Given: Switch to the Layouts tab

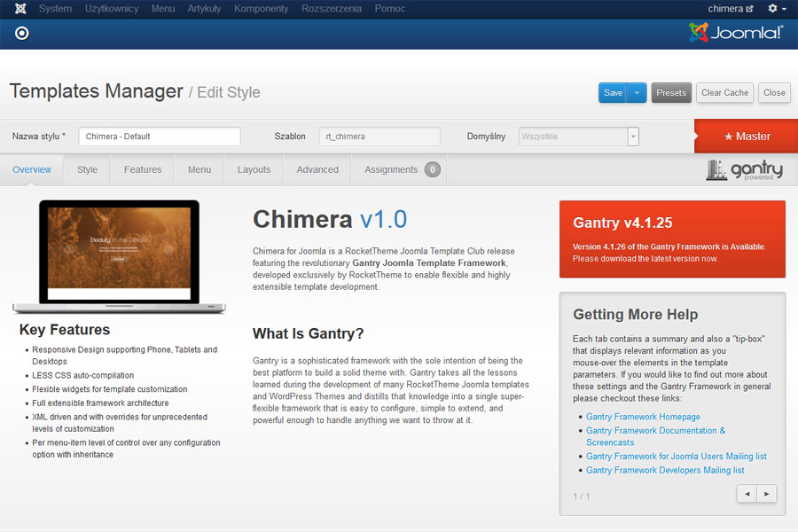Looking at the screenshot, I should click(x=254, y=169).
